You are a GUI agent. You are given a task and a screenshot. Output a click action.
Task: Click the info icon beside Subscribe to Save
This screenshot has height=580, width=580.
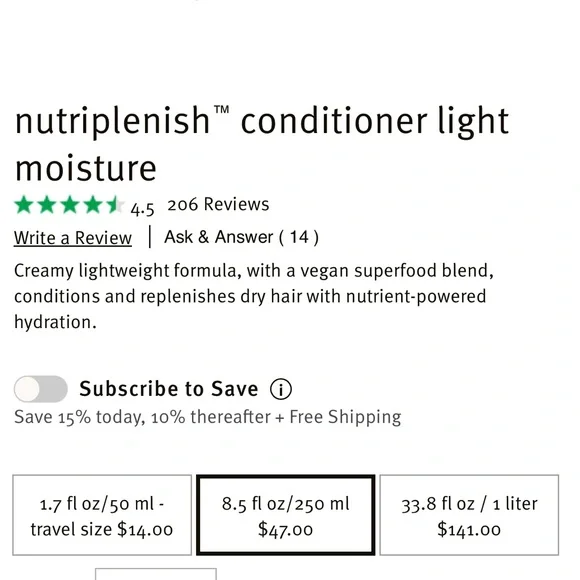click(281, 389)
